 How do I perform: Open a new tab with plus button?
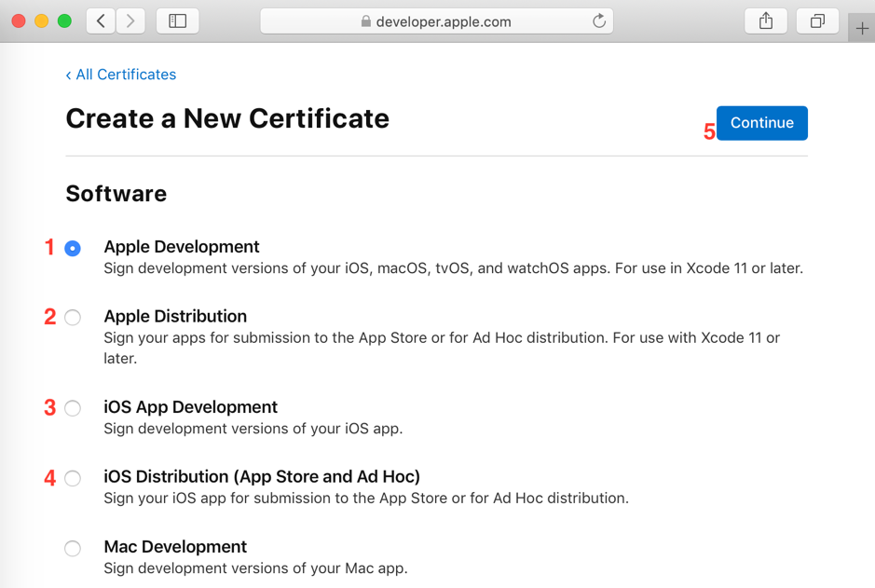click(x=862, y=28)
